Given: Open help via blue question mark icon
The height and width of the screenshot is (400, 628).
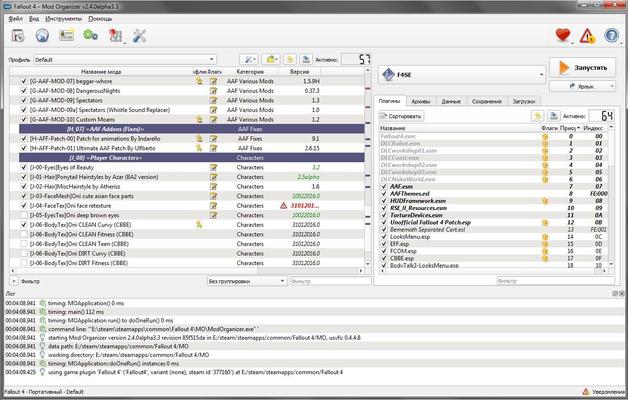Looking at the screenshot, I should point(612,36).
